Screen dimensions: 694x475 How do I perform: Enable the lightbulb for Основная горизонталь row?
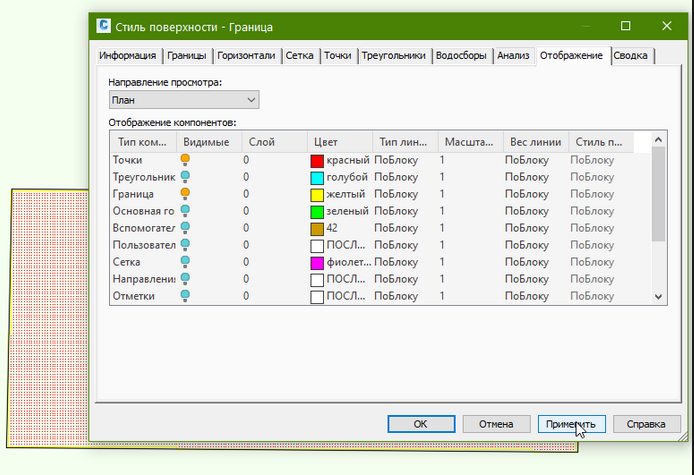pyautogui.click(x=185, y=211)
